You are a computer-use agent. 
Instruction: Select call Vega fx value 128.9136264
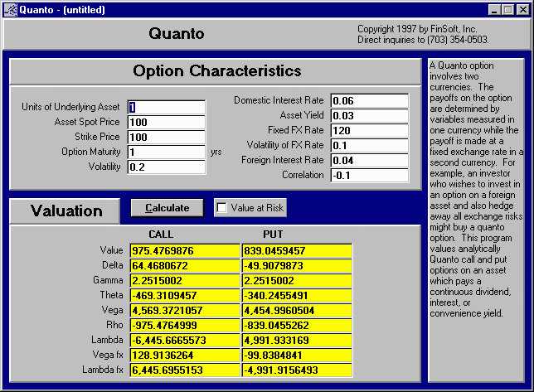pos(185,356)
